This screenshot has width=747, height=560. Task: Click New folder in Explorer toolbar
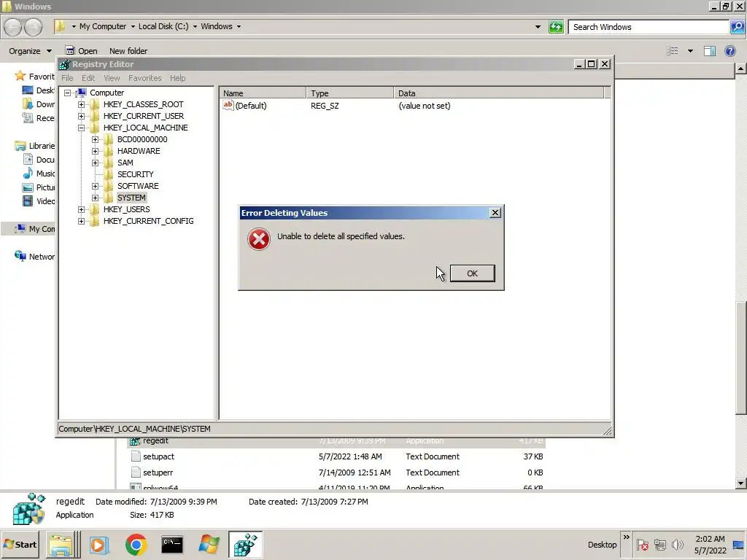(x=128, y=51)
